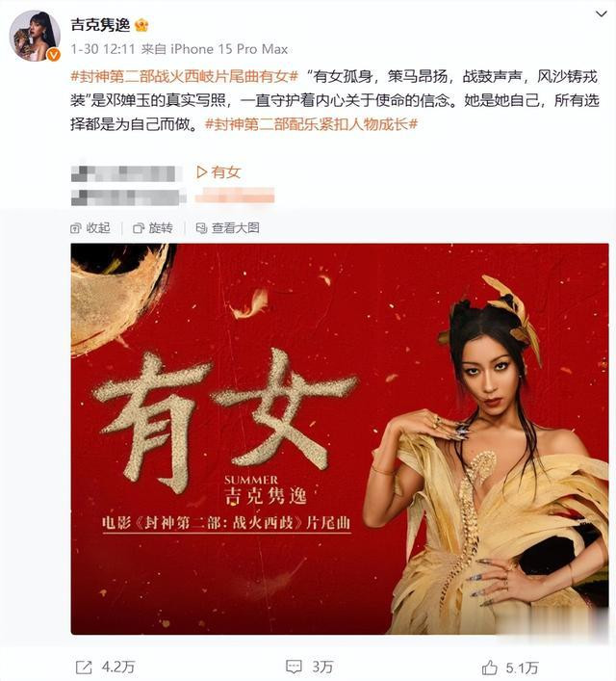Rotate the image with 旋转
The image size is (616, 681).
(x=153, y=228)
